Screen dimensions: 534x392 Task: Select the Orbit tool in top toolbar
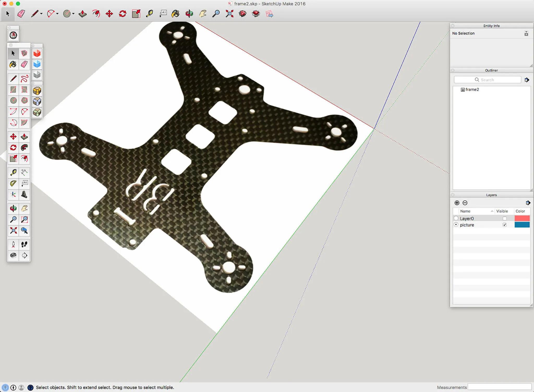[x=189, y=14]
